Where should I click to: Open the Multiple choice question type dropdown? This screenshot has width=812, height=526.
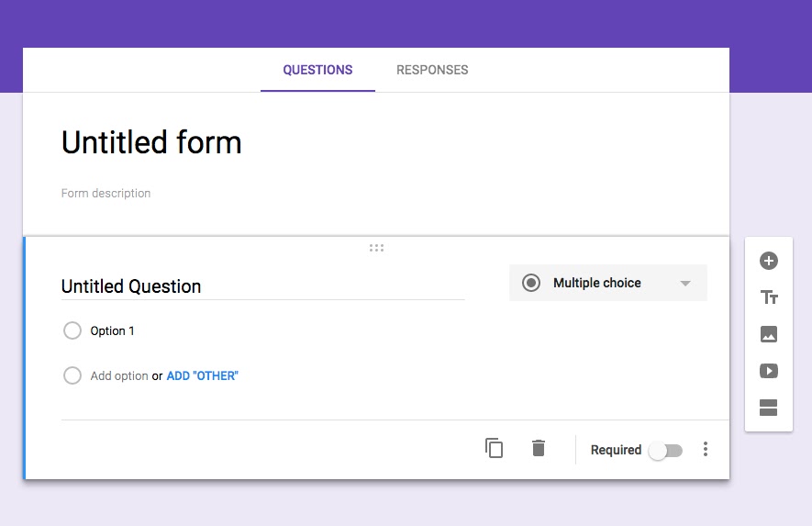pos(608,283)
